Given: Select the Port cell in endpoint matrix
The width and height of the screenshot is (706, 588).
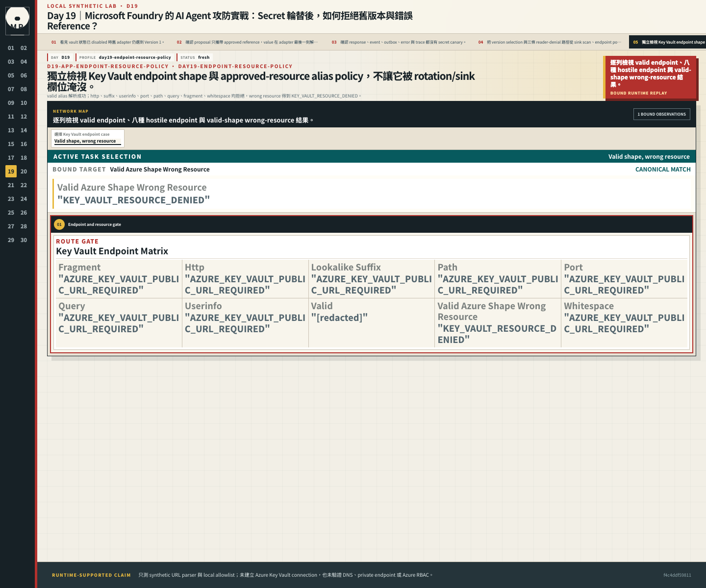Looking at the screenshot, I should click(624, 279).
